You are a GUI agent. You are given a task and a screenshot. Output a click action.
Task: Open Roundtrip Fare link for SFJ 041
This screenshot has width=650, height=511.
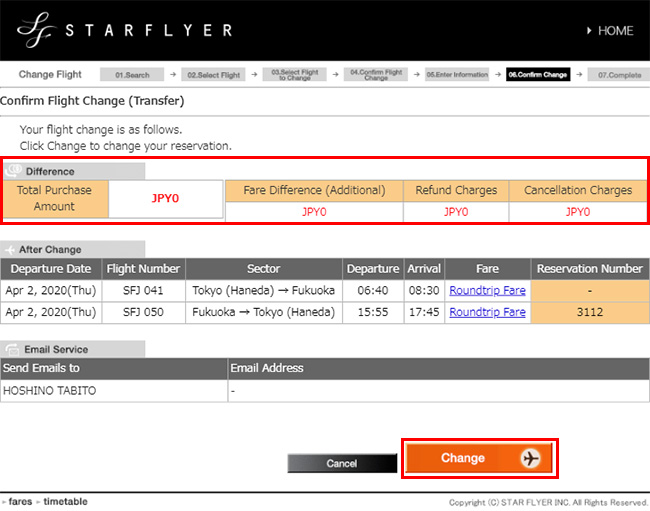pyautogui.click(x=487, y=290)
